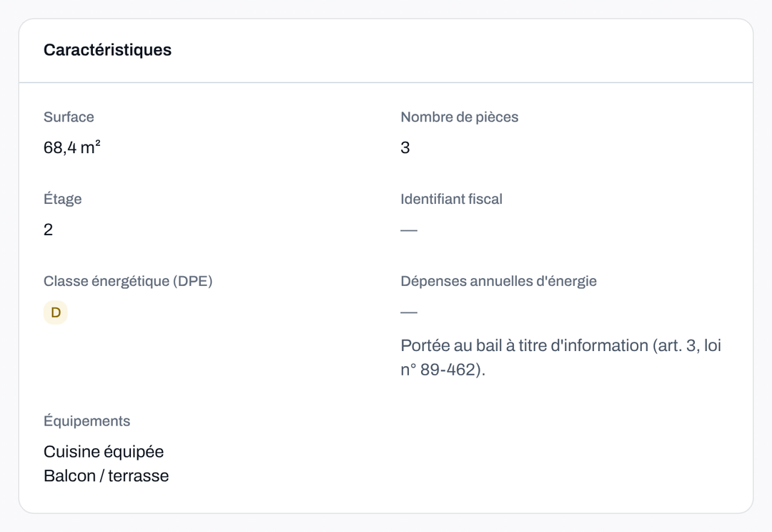Screen dimensions: 772x532
Task: Click the Dépenses annuelles d'énergie label
Action: click(x=499, y=281)
